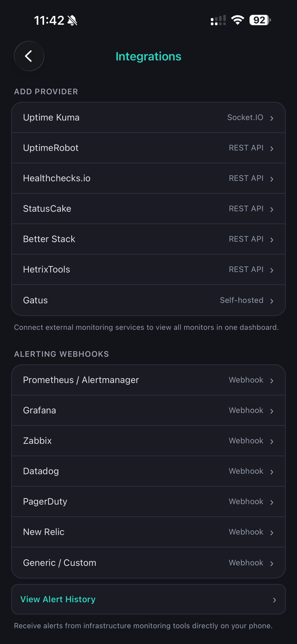Open Uptime Kuma chevron arrow
This screenshot has height=644, width=297.
[x=272, y=118]
